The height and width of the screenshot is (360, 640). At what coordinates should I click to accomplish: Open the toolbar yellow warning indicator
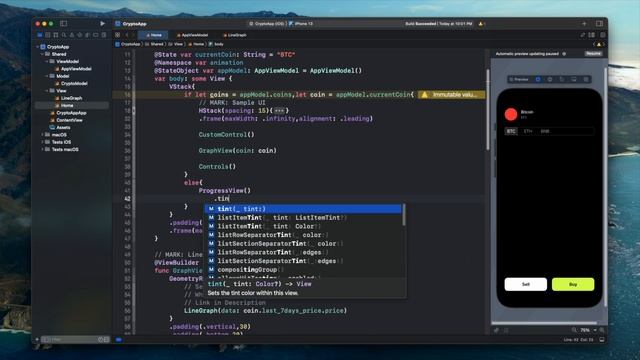click(482, 24)
